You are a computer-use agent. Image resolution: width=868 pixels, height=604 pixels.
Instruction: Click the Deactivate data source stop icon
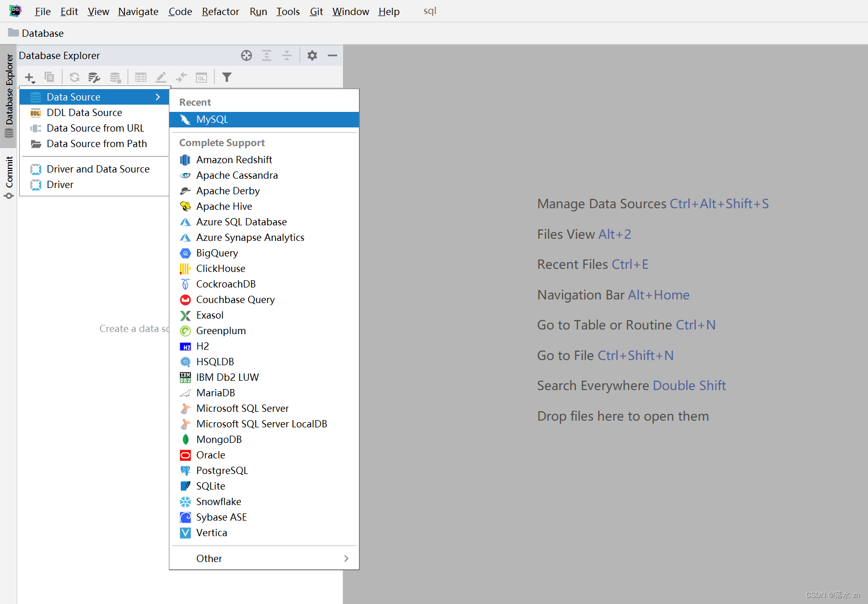click(115, 77)
